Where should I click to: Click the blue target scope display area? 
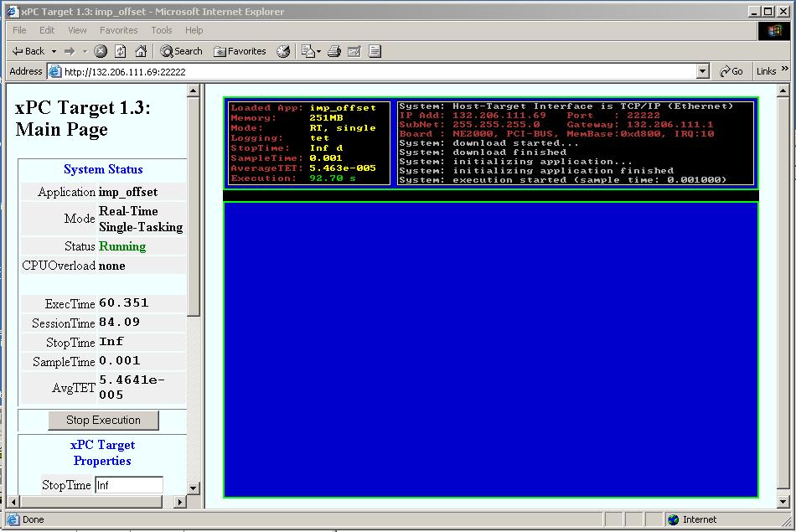[491, 349]
